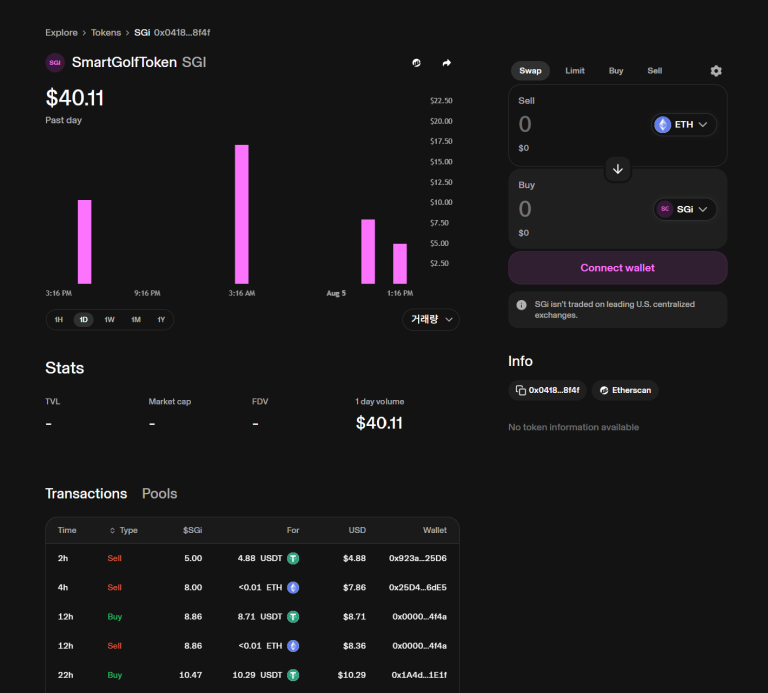Click the $8.71 USD value

click(x=354, y=617)
